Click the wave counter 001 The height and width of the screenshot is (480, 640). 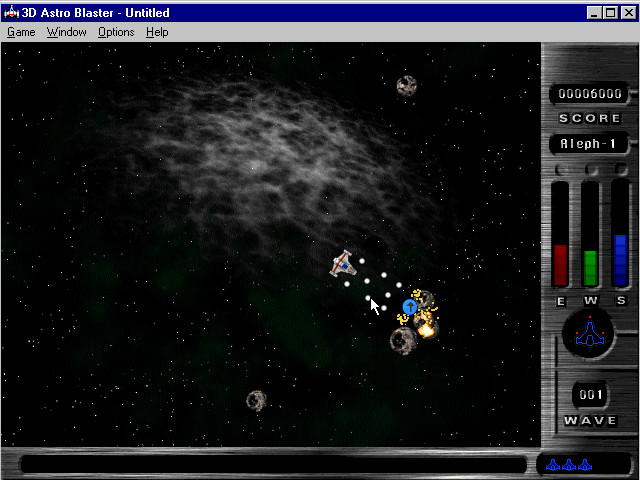tap(591, 395)
